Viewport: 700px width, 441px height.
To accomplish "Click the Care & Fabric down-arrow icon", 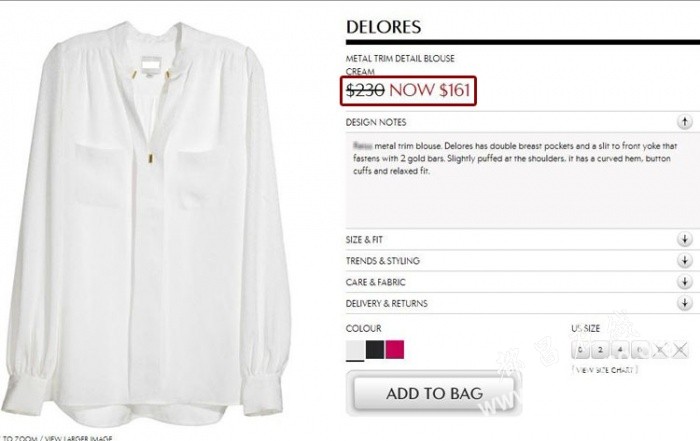I will pyautogui.click(x=684, y=282).
